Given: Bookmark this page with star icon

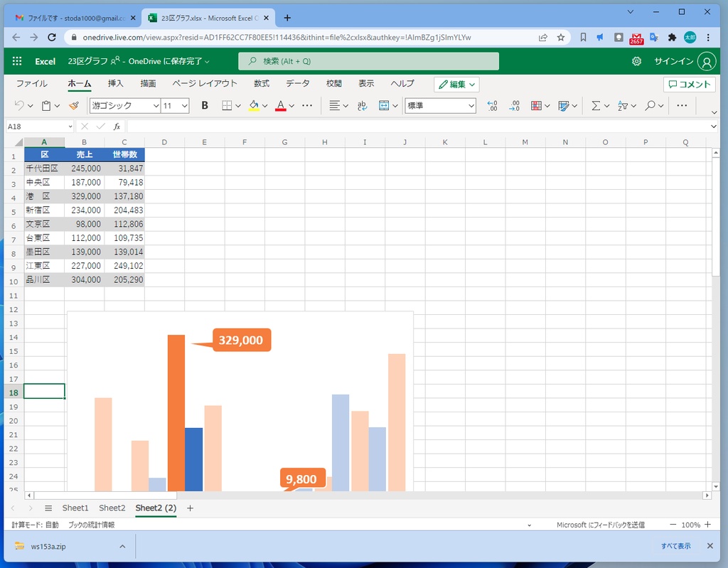Looking at the screenshot, I should [x=561, y=38].
